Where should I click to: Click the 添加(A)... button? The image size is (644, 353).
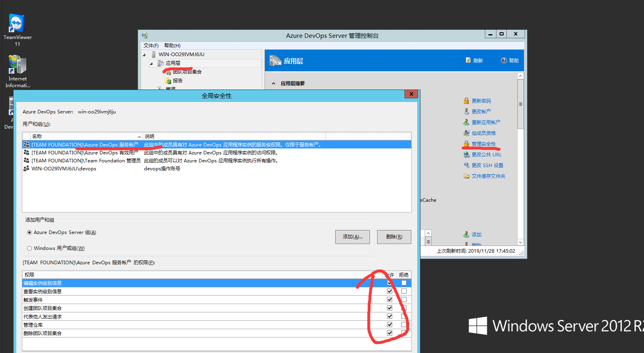click(352, 237)
